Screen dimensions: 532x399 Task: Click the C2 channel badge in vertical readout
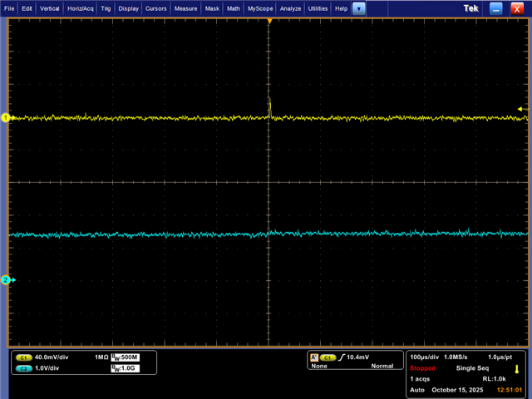coord(24,368)
